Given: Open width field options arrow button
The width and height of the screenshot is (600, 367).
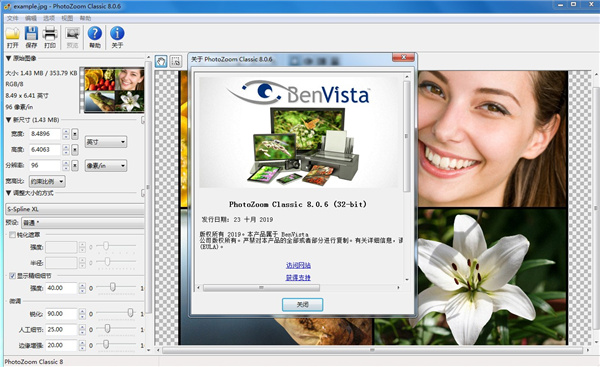Looking at the screenshot, I should click(75, 134).
